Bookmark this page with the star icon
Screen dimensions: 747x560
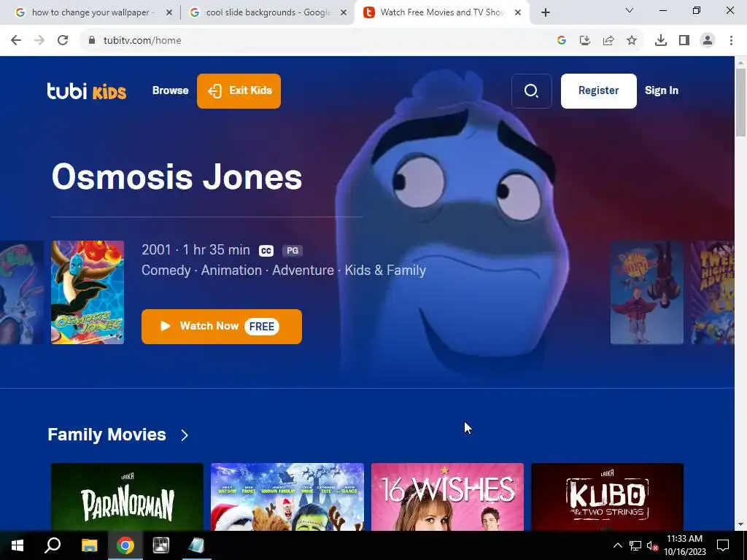point(632,41)
